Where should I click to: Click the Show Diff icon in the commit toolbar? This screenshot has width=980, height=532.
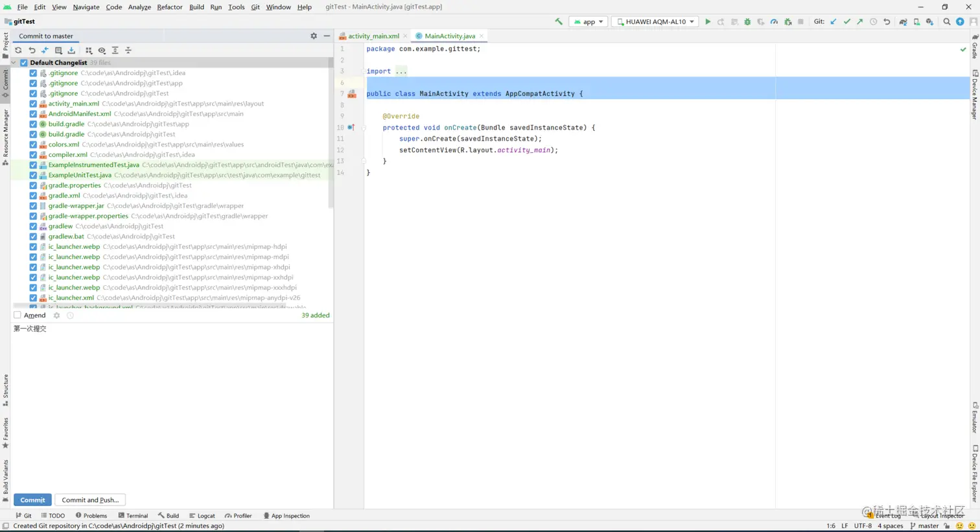(x=45, y=50)
